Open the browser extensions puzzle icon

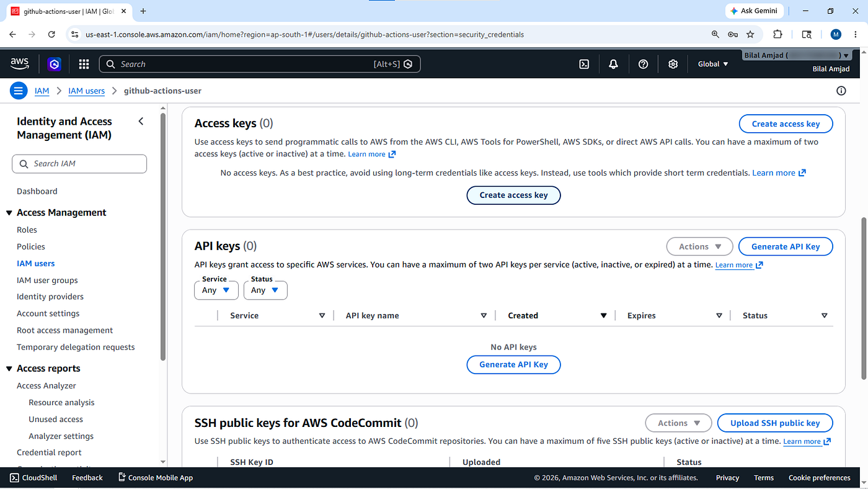coord(777,35)
